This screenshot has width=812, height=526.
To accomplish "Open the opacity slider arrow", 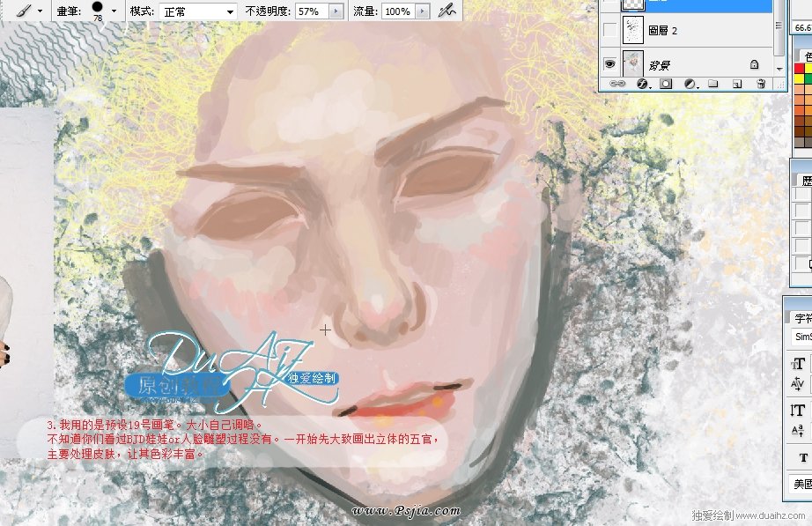I will click(336, 11).
